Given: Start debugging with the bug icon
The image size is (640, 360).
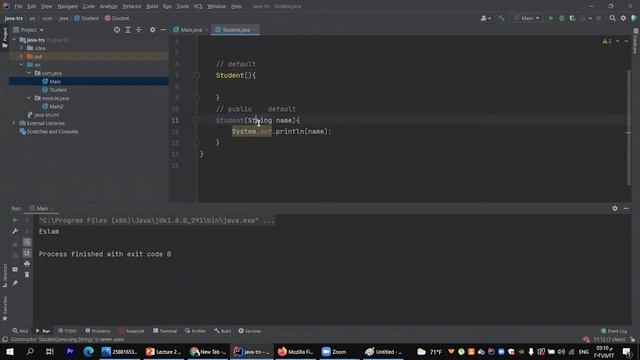Looking at the screenshot, I should point(562,18).
